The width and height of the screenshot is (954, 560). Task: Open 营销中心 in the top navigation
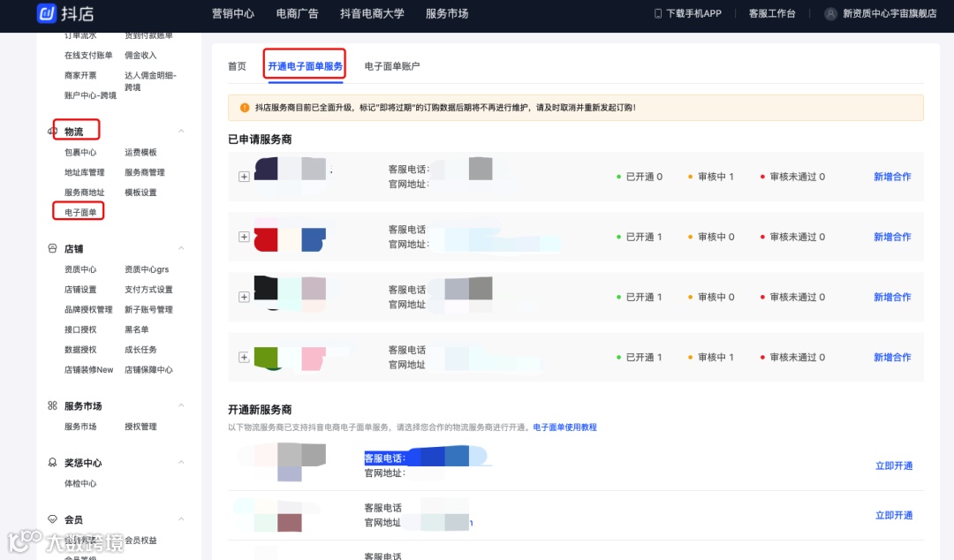tap(233, 13)
